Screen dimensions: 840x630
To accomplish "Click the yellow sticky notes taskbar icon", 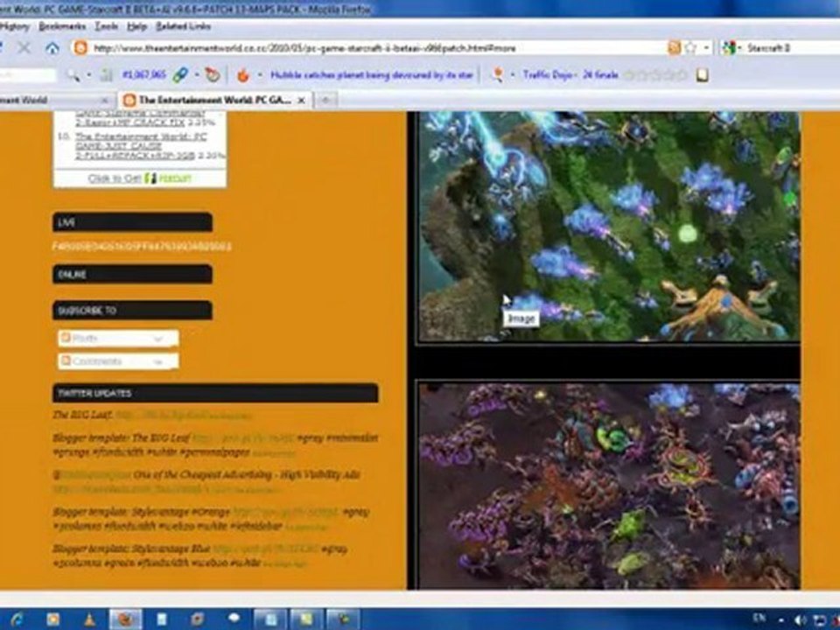I will (306, 619).
